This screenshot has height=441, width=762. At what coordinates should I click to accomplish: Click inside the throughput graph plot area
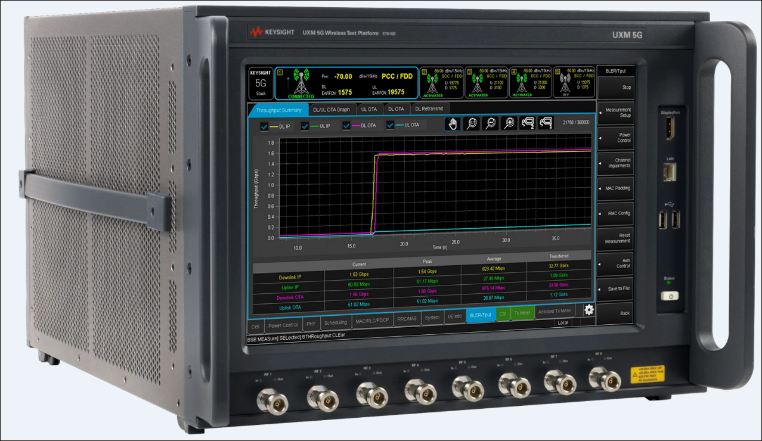[x=435, y=187]
